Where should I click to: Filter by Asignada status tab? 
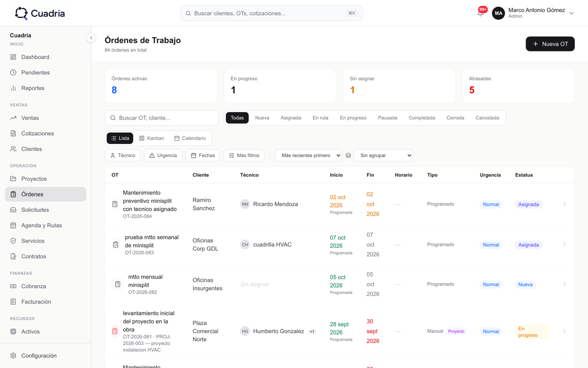(291, 118)
